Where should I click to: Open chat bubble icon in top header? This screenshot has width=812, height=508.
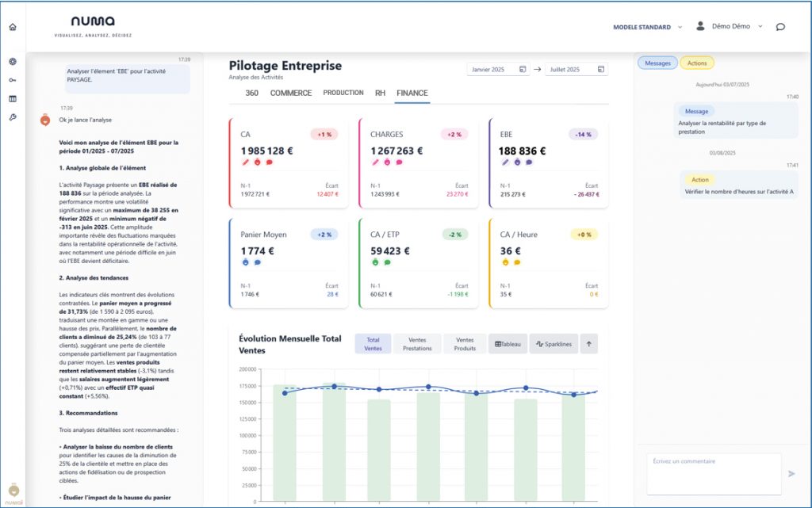click(x=780, y=27)
